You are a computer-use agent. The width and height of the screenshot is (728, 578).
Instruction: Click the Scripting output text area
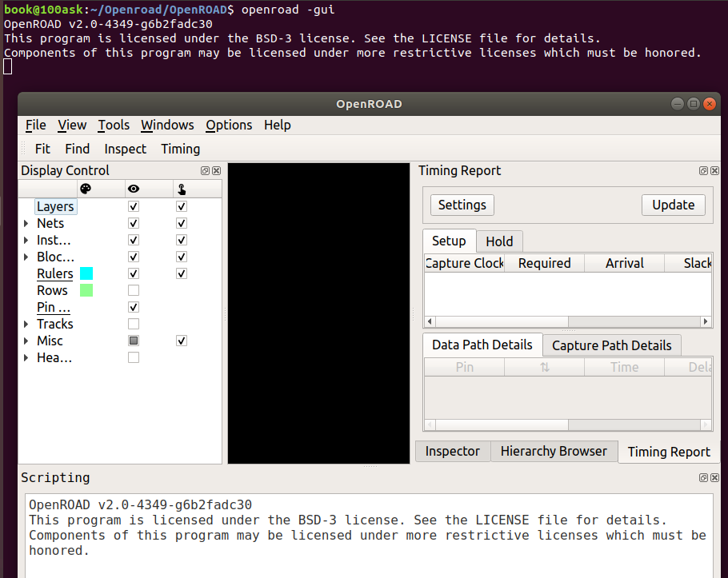[369, 536]
